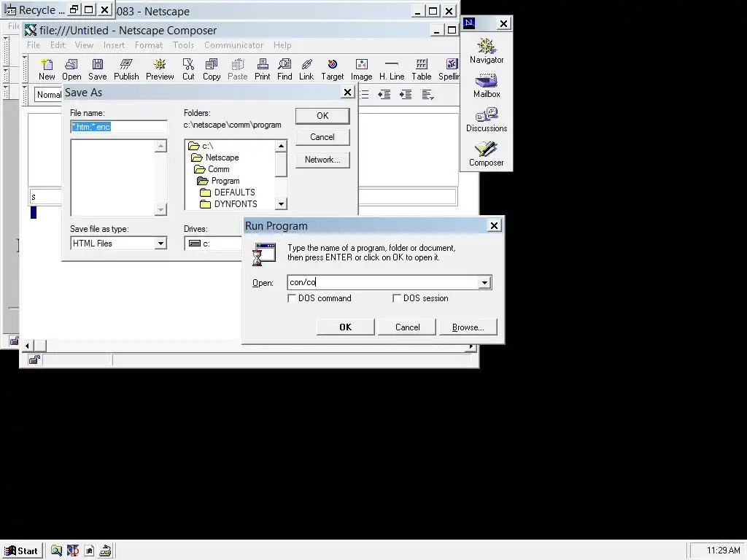Click the Start button on the taskbar
747x560 pixels.
[21, 551]
